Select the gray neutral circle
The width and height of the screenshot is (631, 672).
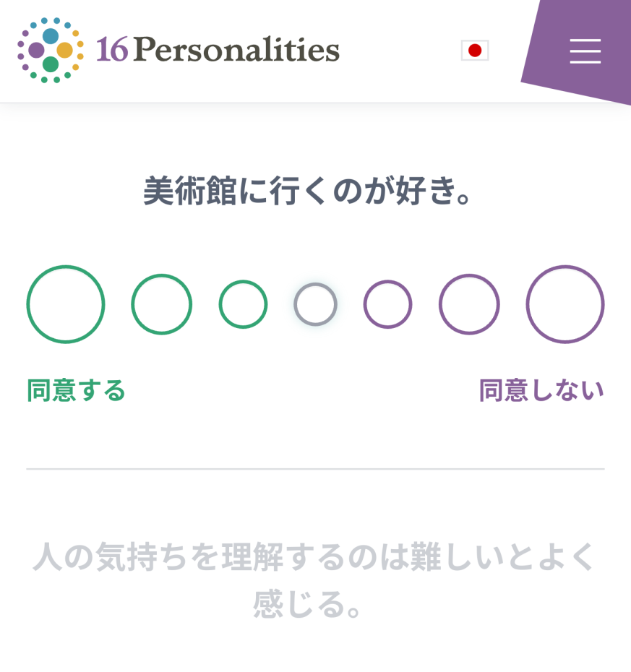(315, 304)
